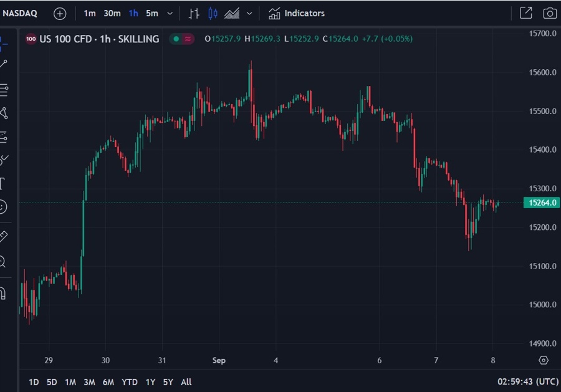Expand the timeframe interval dropdown

pos(170,14)
